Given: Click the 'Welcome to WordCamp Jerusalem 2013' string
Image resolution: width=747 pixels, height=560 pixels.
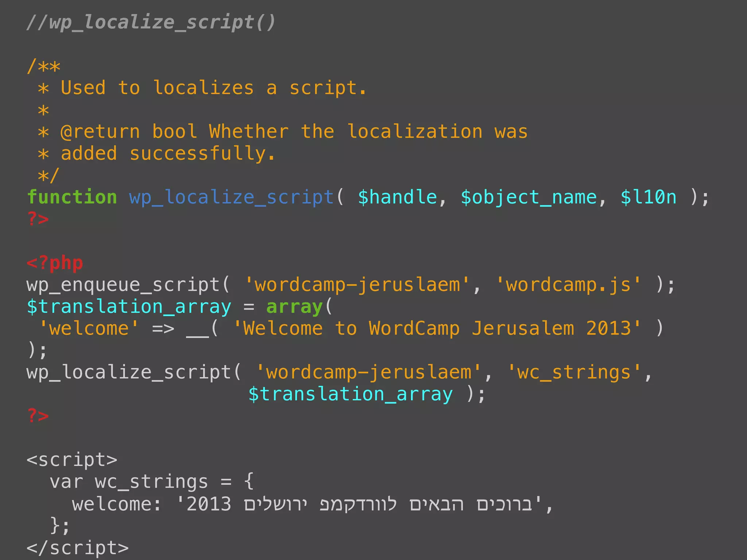Looking at the screenshot, I should click(x=437, y=328).
